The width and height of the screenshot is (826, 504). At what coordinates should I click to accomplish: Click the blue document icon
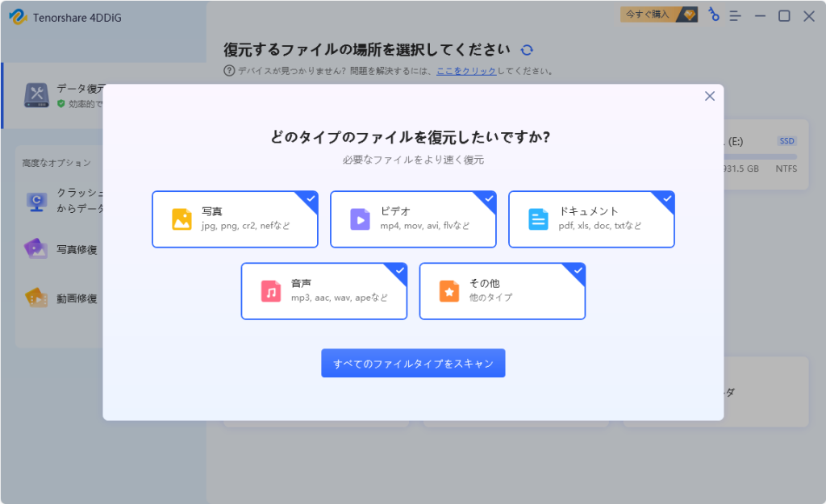(x=538, y=219)
